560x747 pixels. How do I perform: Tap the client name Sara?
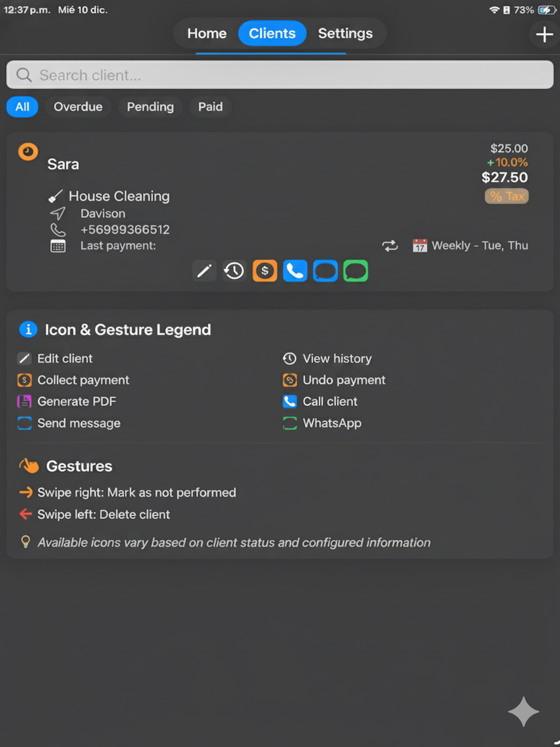tap(63, 164)
